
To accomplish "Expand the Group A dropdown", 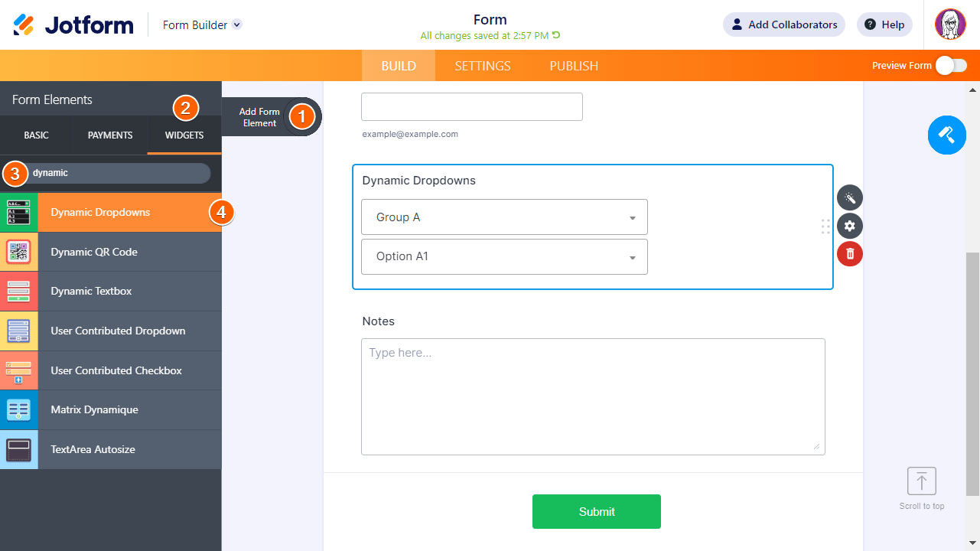I will [504, 217].
